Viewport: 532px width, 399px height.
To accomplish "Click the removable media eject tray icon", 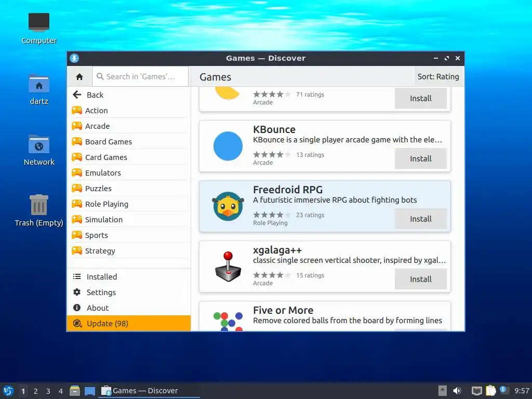I will point(443,391).
